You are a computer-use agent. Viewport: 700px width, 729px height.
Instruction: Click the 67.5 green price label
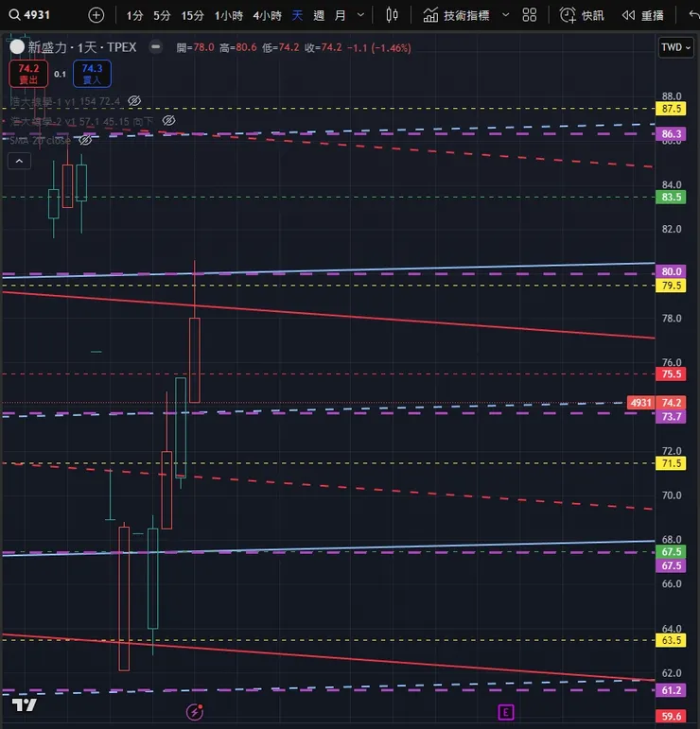click(x=671, y=552)
